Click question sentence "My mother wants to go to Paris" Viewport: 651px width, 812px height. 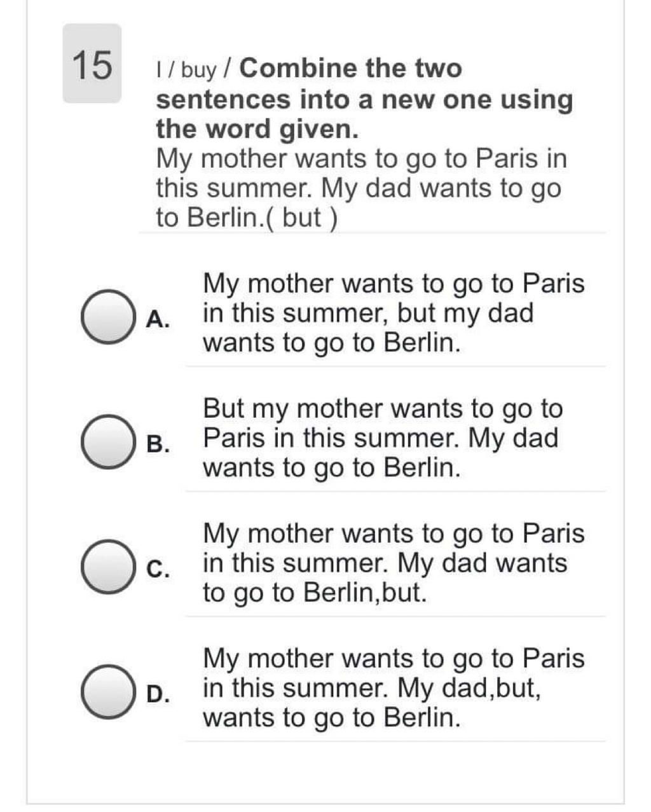361,159
